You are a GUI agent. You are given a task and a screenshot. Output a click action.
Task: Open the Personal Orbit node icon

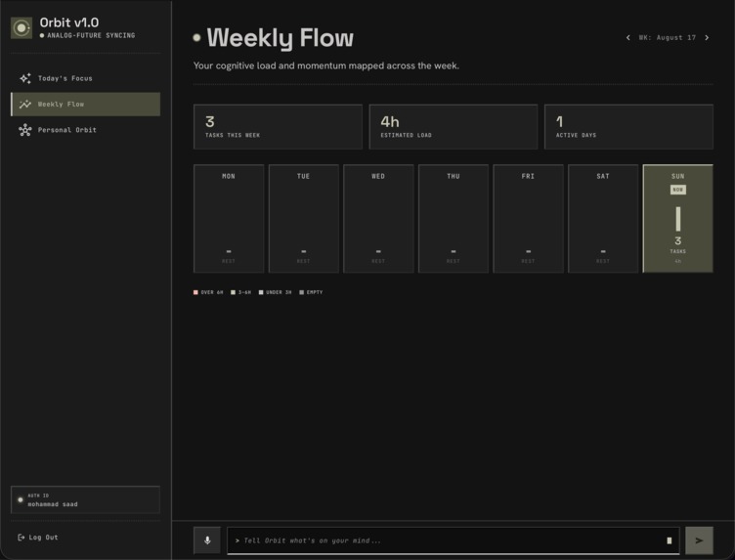tap(25, 130)
